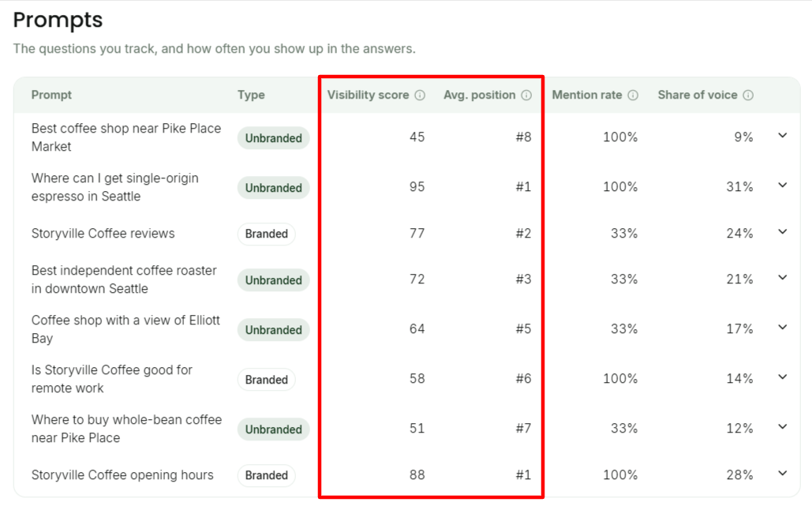Viewport: 812px width, 506px height.
Task: Click info icon next to Avg. position
Action: 526,96
